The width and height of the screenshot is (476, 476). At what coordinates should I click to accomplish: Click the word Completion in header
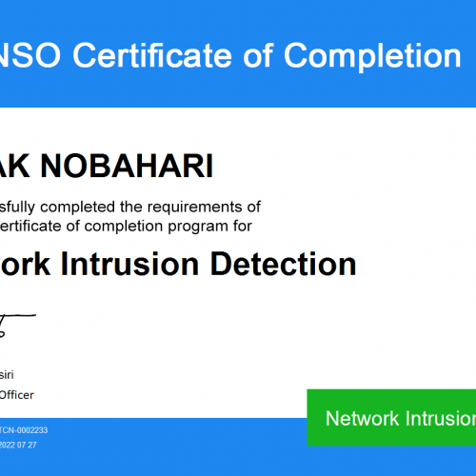(372, 55)
